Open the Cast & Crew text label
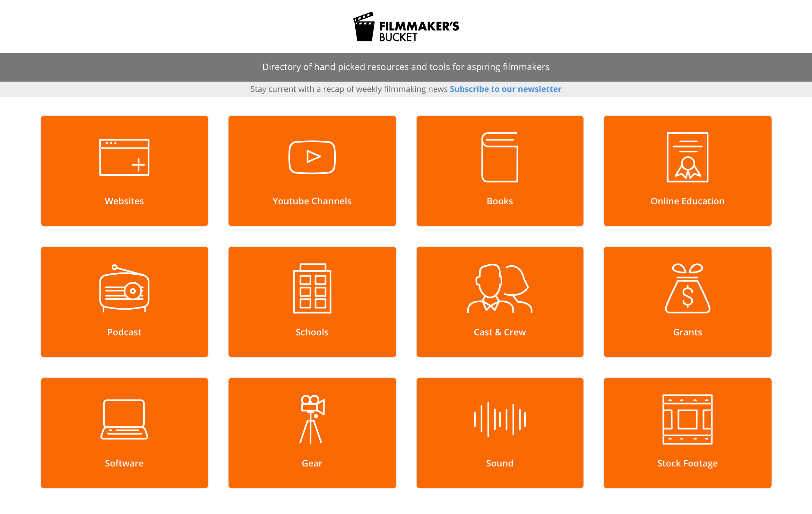Viewport: 812px width, 514px height. [499, 332]
